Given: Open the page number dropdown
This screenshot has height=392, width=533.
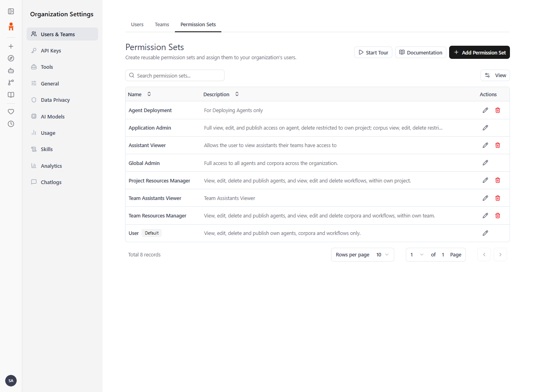Looking at the screenshot, I should coord(417,255).
